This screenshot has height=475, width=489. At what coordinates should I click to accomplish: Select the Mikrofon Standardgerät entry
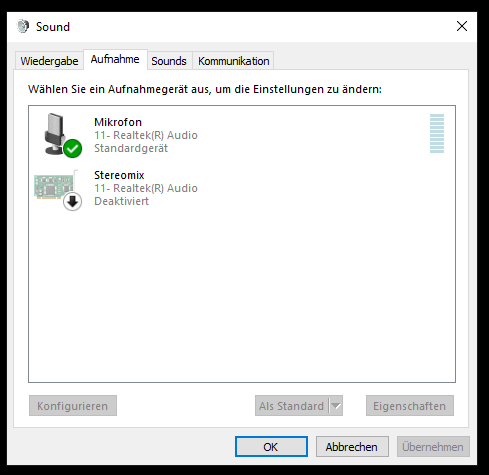242,135
